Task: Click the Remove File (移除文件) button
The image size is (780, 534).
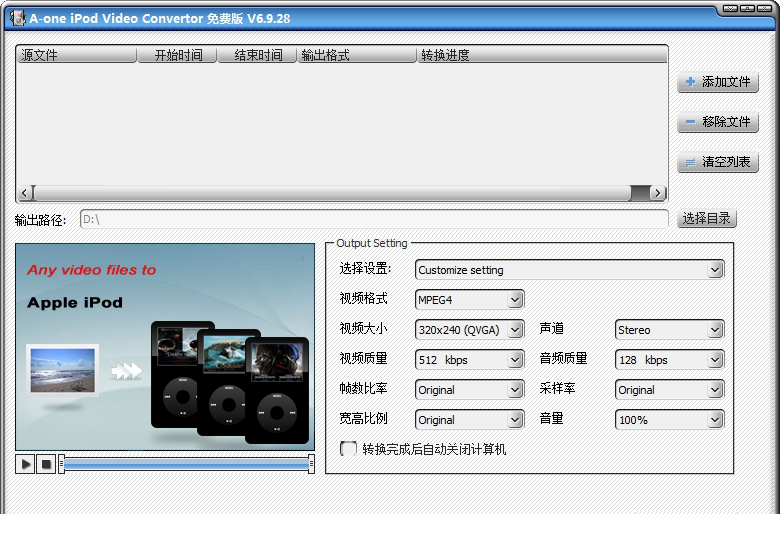Action: coord(718,122)
